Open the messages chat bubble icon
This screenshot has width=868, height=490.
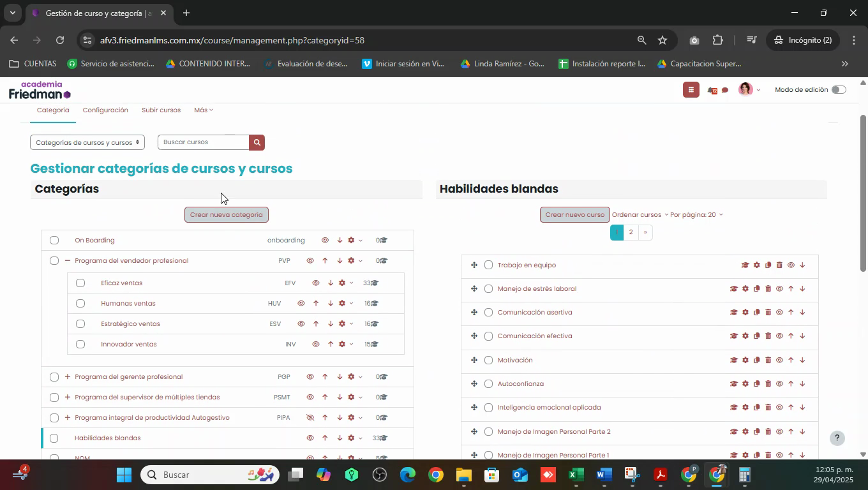(725, 90)
